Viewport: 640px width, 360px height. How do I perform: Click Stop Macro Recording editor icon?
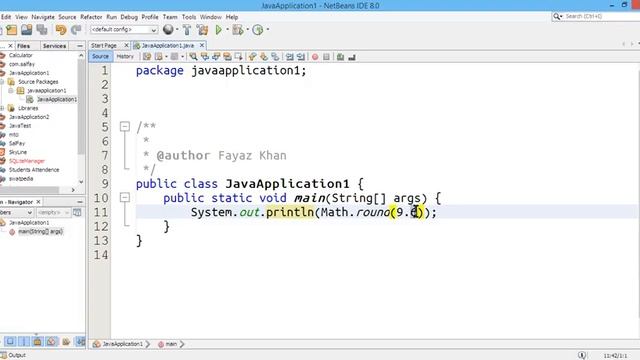coord(326,57)
